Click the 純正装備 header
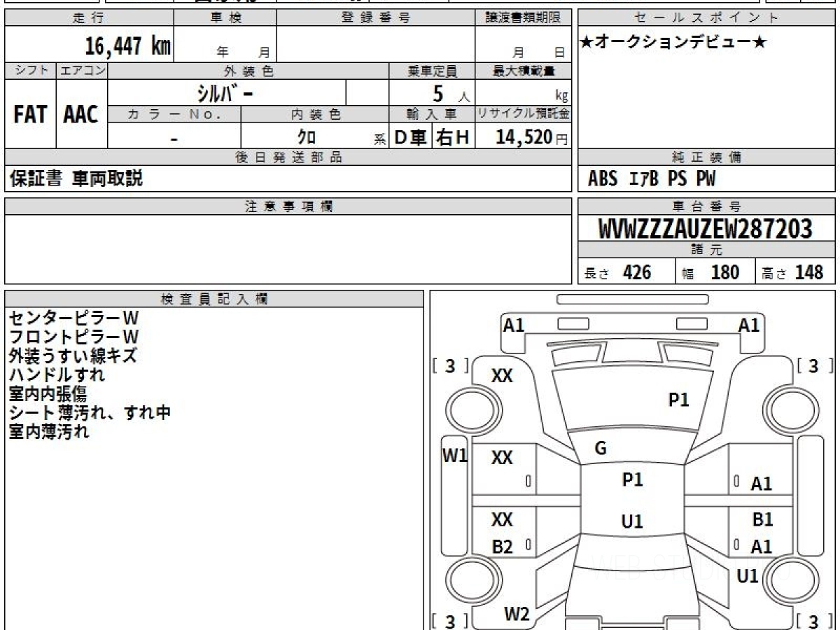The height and width of the screenshot is (630, 840). click(707, 157)
